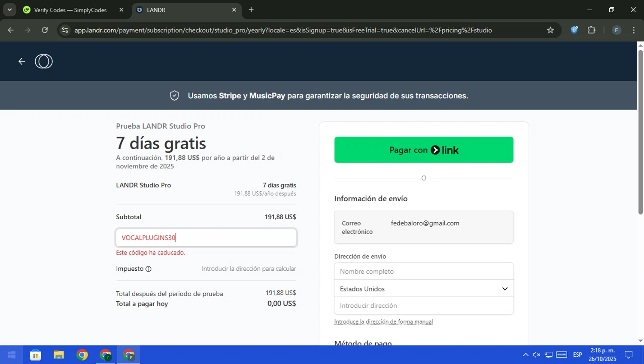
Task: Click the Nombre completo input field
Action: [424, 271]
